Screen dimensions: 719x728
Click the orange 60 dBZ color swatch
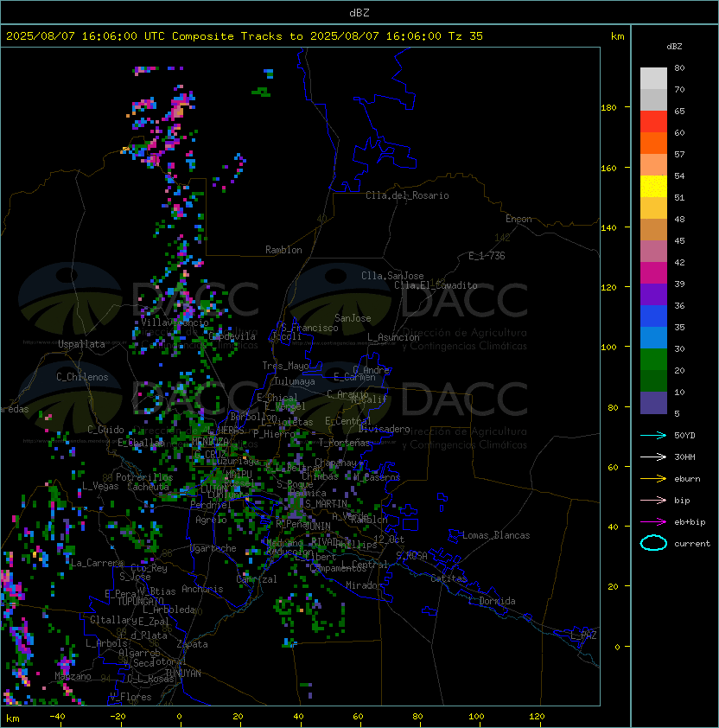[653, 143]
